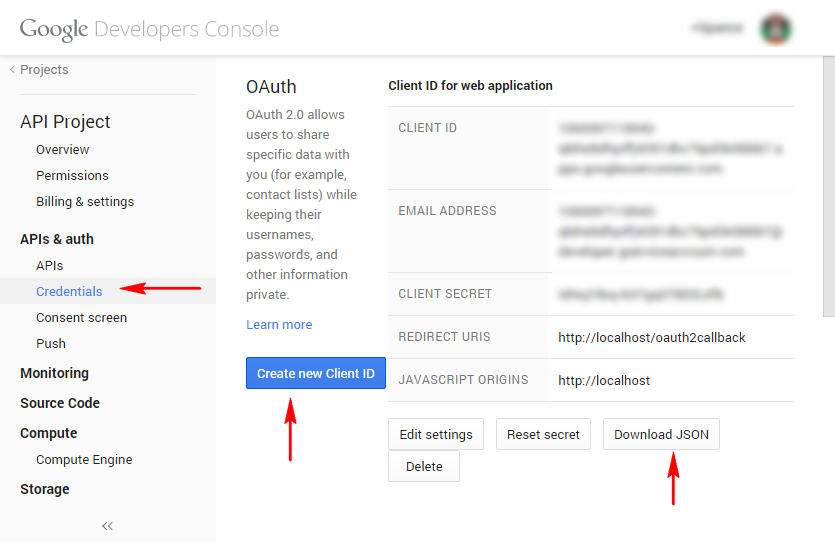Open the Consent screen page
The height and width of the screenshot is (543, 835).
pos(81,318)
